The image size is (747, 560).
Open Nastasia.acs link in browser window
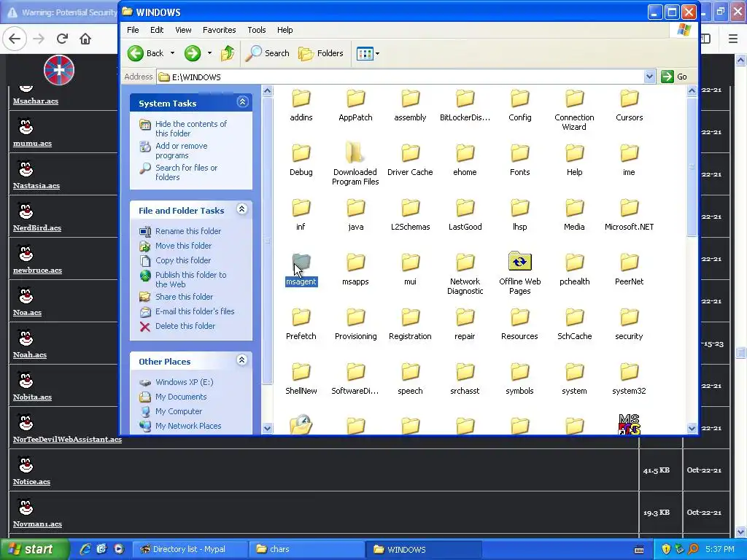(36, 186)
